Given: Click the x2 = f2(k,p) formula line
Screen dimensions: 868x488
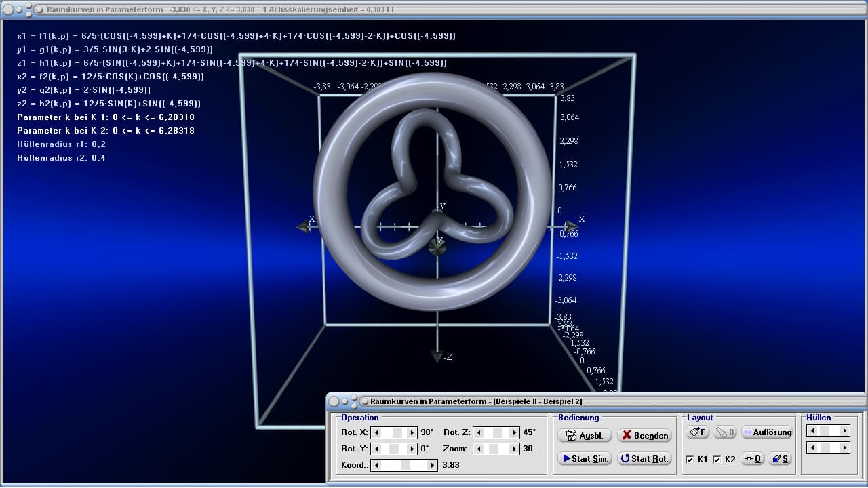Looking at the screenshot, I should [x=111, y=77].
